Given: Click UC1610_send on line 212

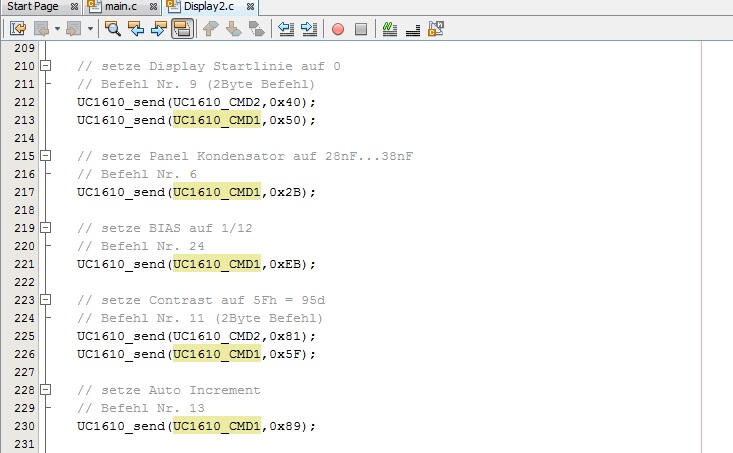Looking at the screenshot, I should [121, 102].
